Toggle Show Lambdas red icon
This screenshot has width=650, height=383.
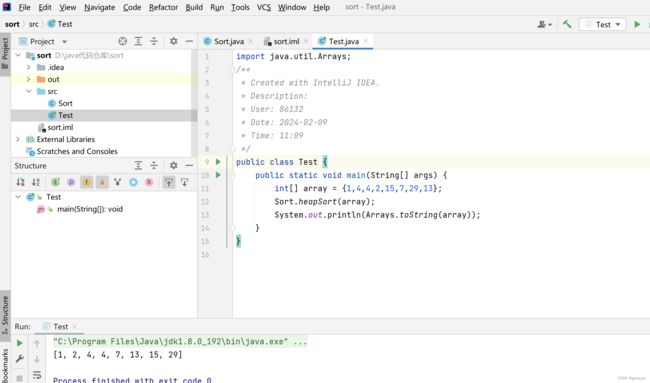click(149, 182)
